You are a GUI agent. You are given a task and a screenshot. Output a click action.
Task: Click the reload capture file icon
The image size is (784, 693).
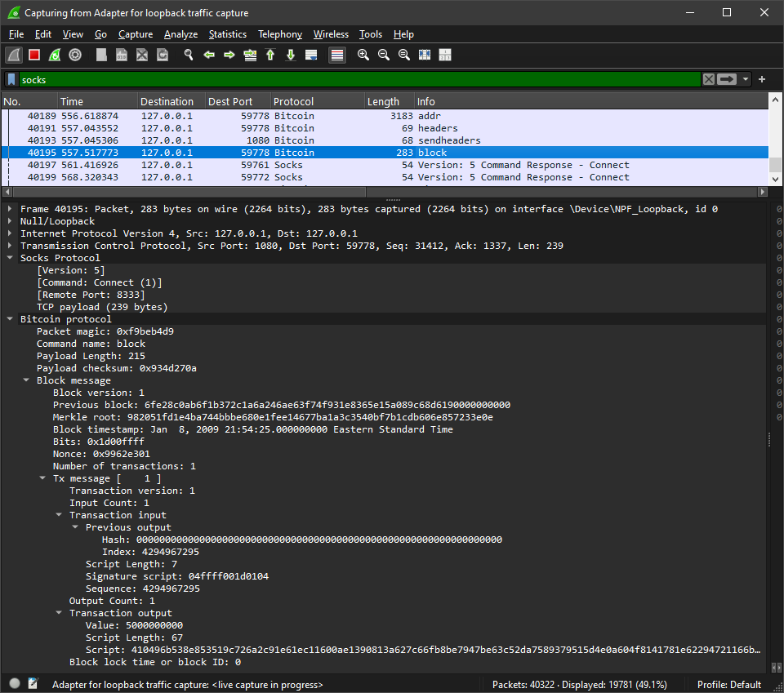point(163,55)
